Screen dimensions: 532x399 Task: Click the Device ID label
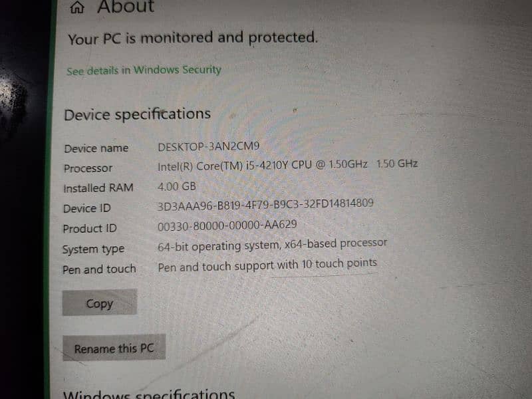click(87, 208)
